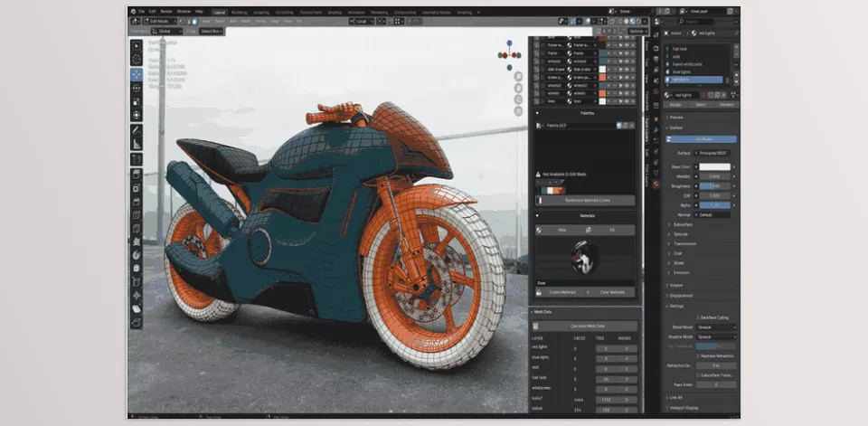Click the Deselect button
The height and width of the screenshot is (426, 868).
click(x=726, y=105)
